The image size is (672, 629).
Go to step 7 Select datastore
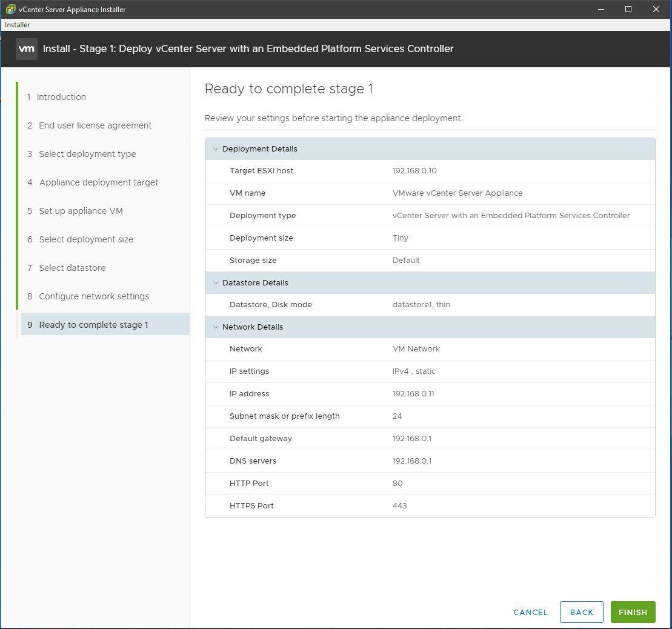67,268
